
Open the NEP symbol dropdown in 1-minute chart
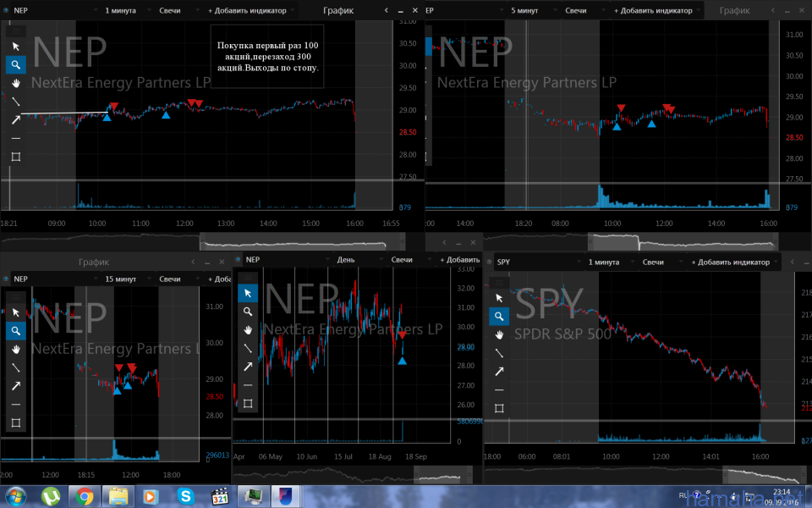coord(55,10)
